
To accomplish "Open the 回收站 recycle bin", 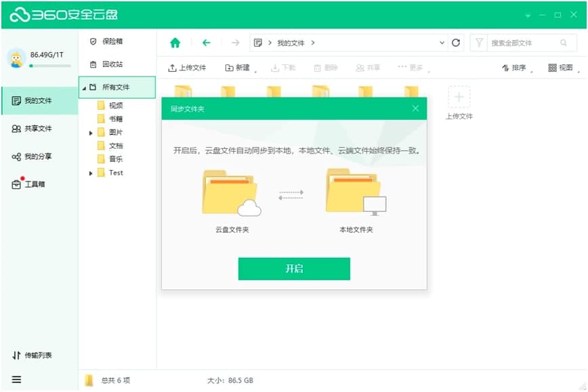I will (x=106, y=64).
